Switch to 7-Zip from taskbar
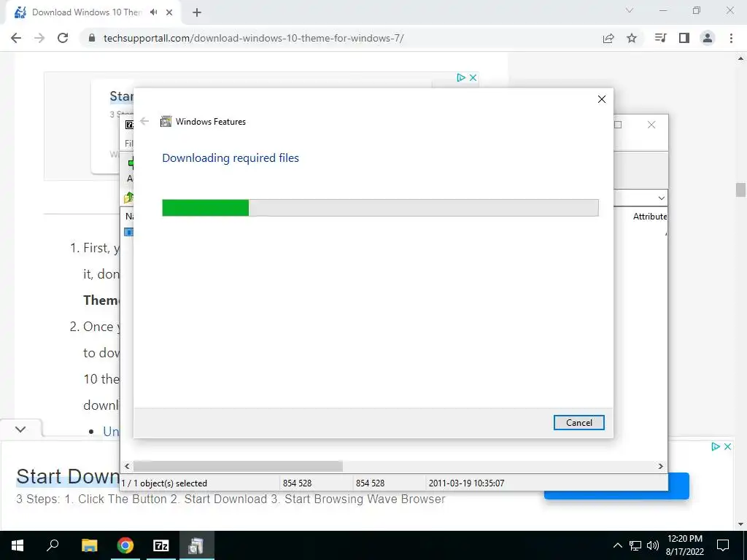Screen dimensions: 747x560 (x=161, y=545)
